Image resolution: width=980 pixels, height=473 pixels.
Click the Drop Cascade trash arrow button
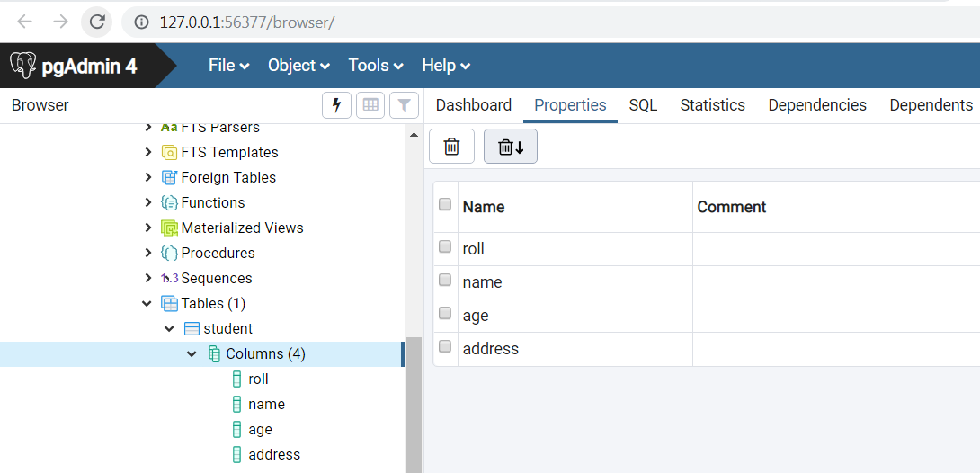[x=511, y=147]
